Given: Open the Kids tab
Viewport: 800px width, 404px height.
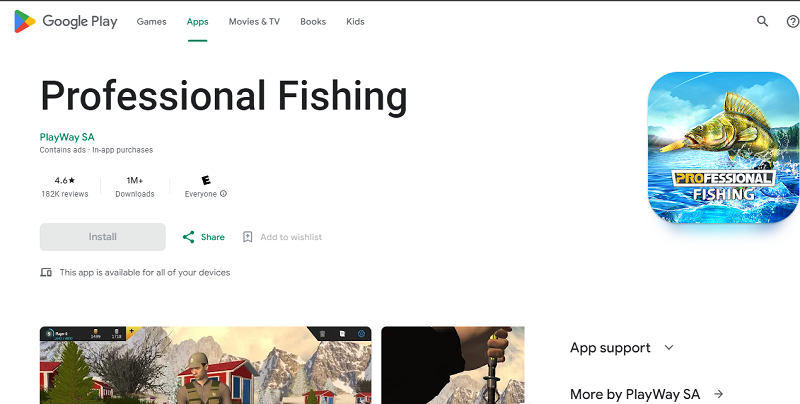Looking at the screenshot, I should click(x=355, y=21).
